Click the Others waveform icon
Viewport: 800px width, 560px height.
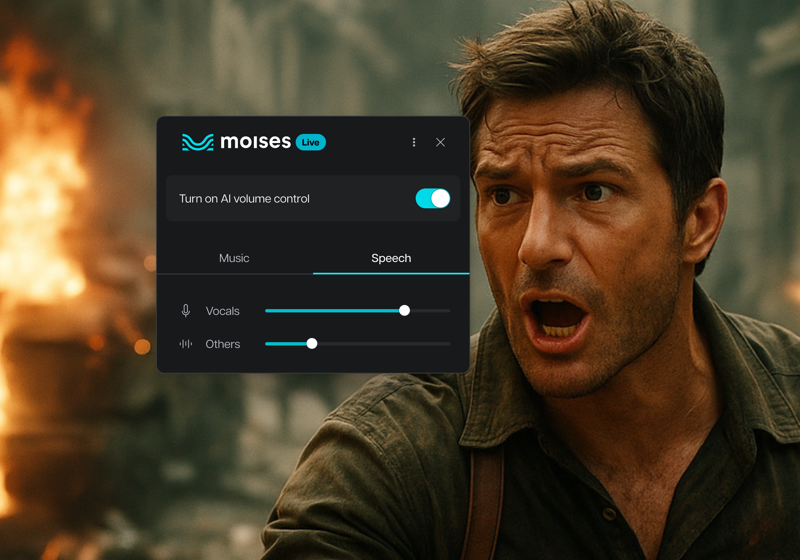point(186,344)
